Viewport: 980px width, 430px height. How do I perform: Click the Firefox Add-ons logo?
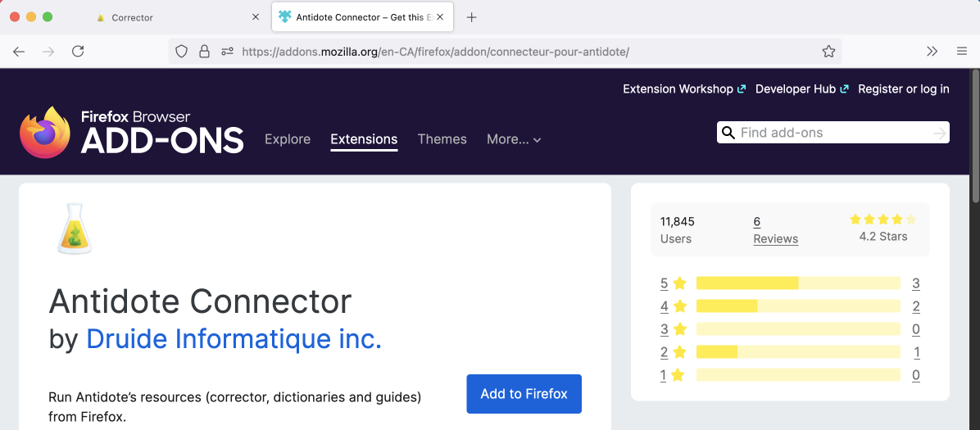131,132
